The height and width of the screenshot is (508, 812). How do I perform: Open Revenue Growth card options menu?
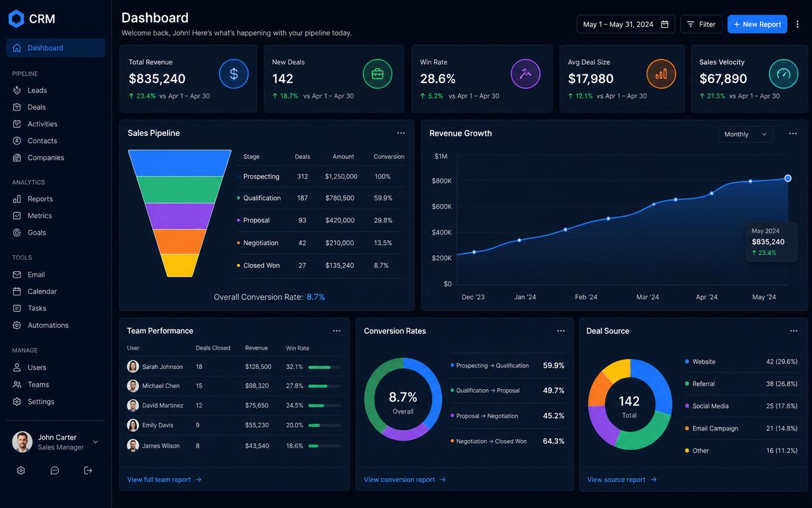tap(793, 133)
